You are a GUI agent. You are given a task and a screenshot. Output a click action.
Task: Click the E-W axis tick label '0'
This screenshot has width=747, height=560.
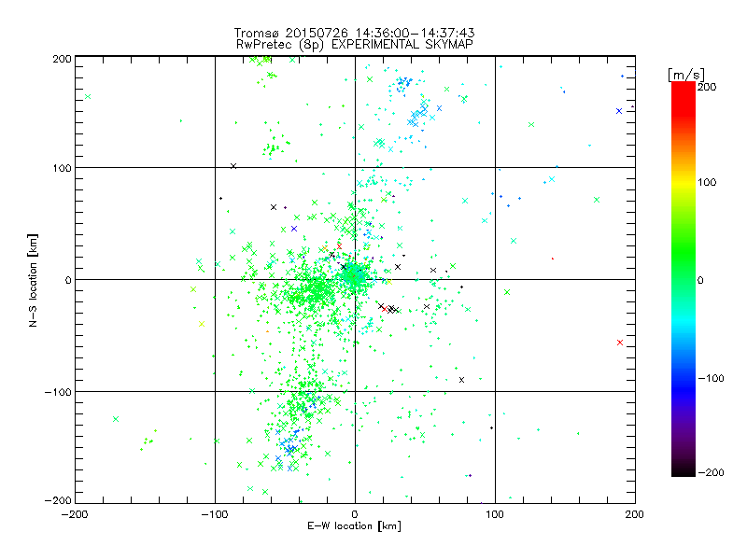(x=355, y=514)
